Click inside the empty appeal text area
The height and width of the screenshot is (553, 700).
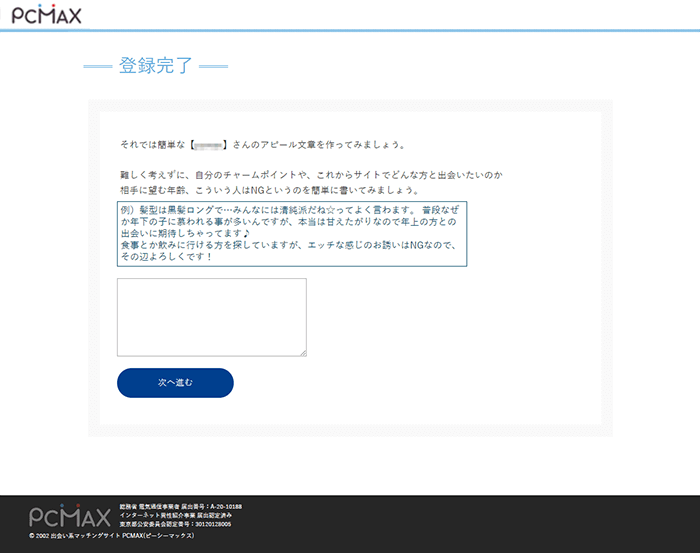[x=212, y=317]
